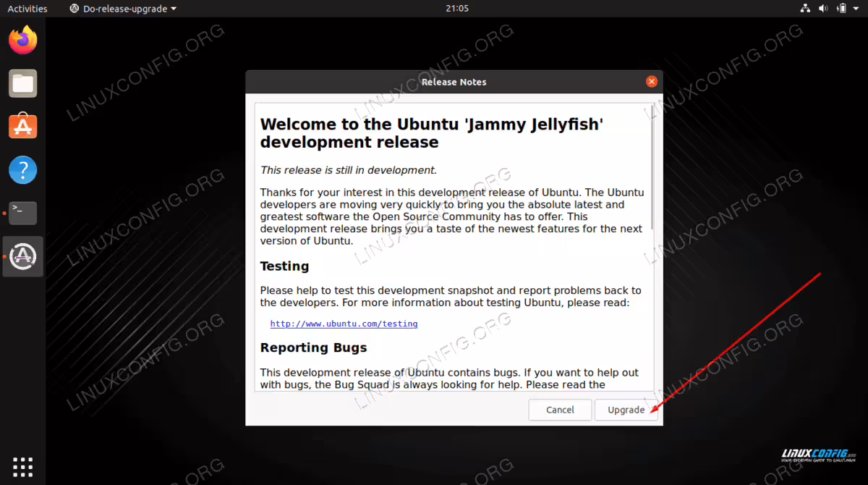This screenshot has width=868, height=485.
Task: Cancel the release upgrade
Action: [560, 410]
